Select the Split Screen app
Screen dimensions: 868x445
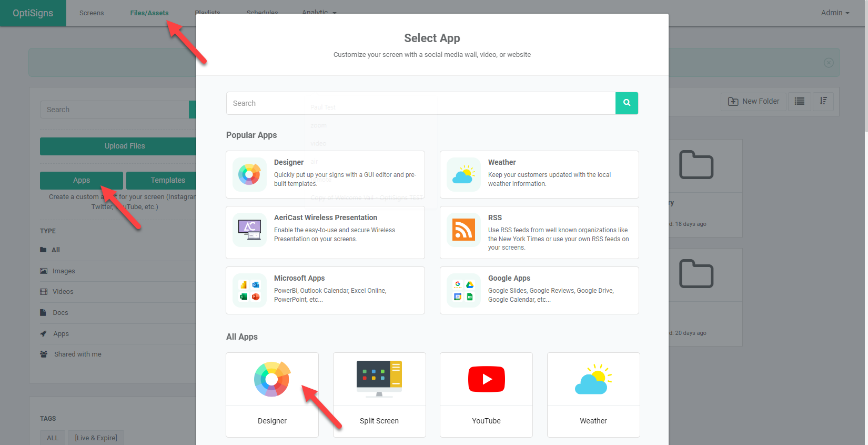point(379,394)
